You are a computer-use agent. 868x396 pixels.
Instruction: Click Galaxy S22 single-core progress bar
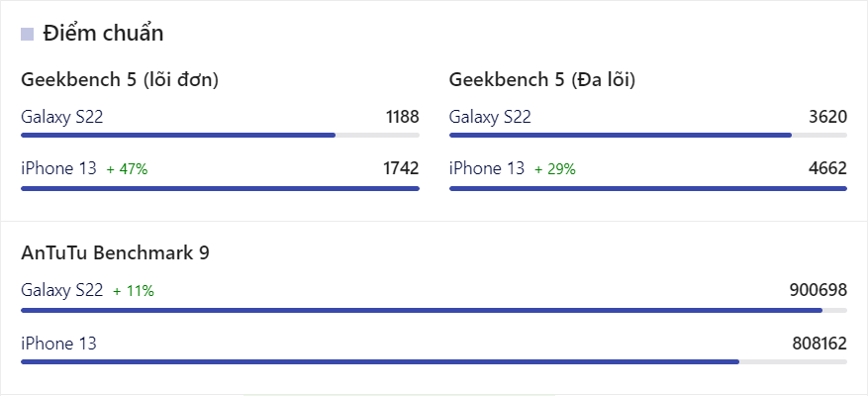pos(220,136)
